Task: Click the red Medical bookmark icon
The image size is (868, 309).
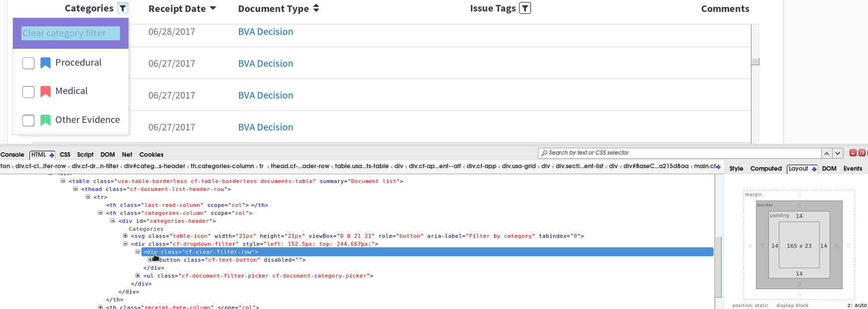Action: point(45,91)
